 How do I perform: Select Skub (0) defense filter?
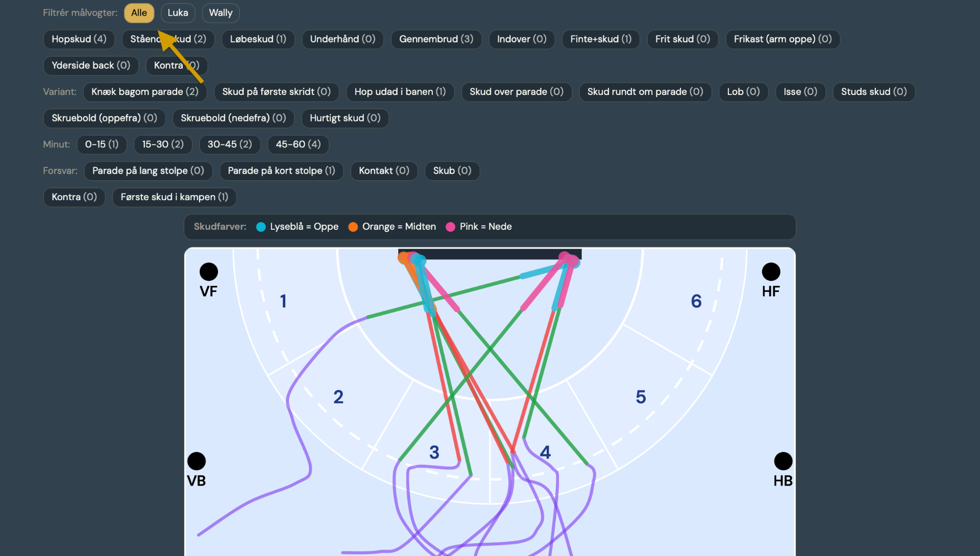pos(452,171)
